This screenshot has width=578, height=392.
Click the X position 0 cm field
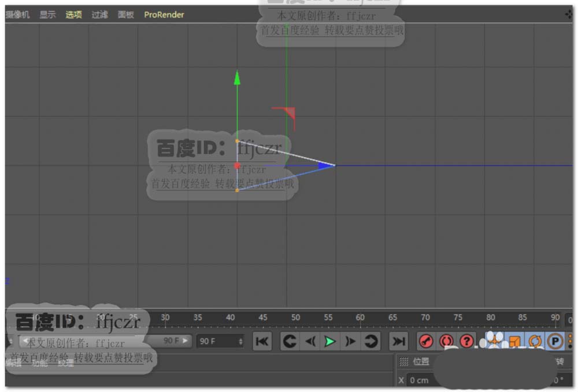[x=420, y=380]
